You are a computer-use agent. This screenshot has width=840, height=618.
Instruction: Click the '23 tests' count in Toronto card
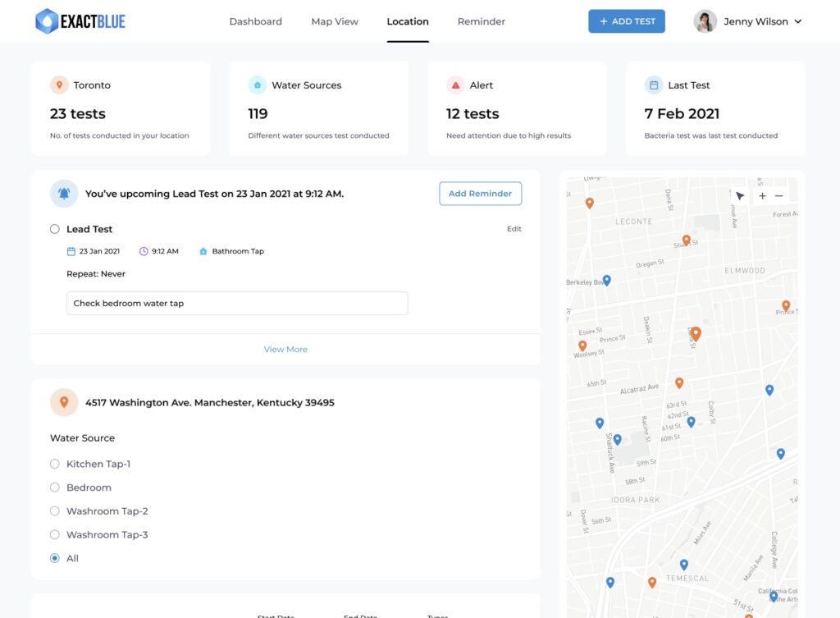coord(78,113)
